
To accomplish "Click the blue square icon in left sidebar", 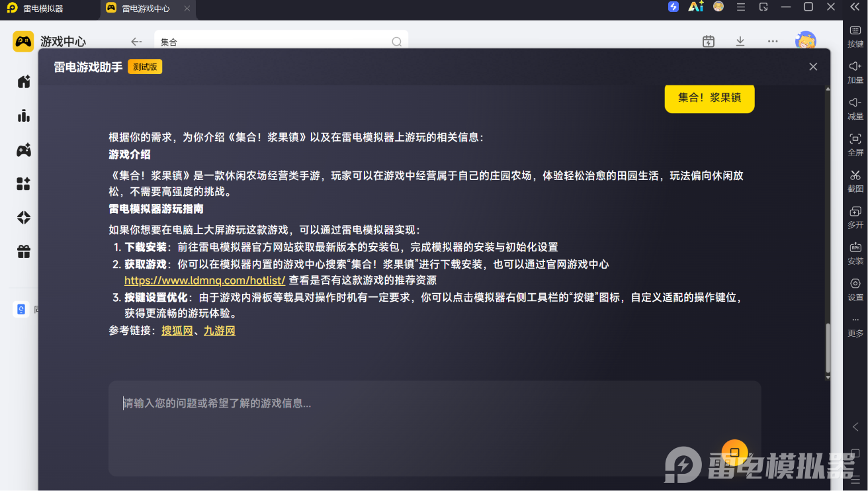I will (x=21, y=309).
